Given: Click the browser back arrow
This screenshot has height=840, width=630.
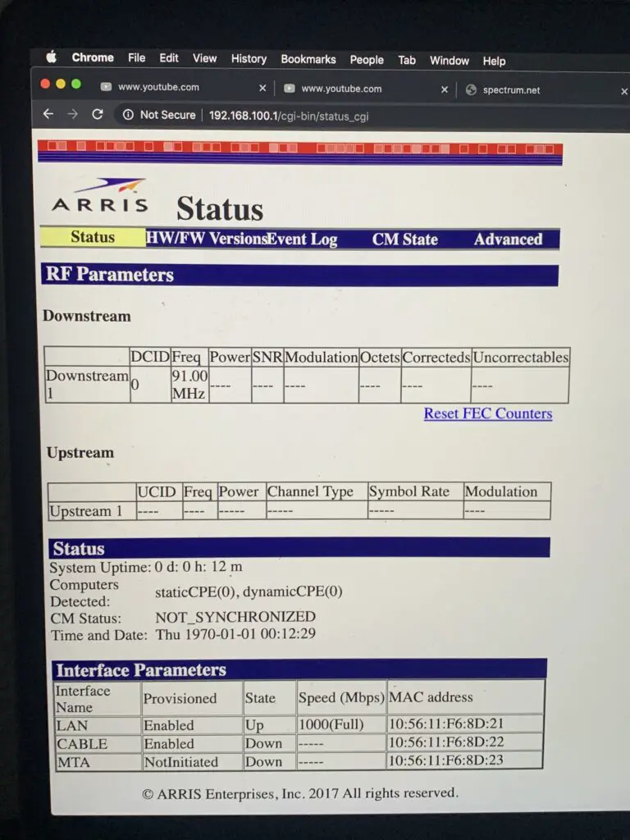Looking at the screenshot, I should [x=48, y=115].
